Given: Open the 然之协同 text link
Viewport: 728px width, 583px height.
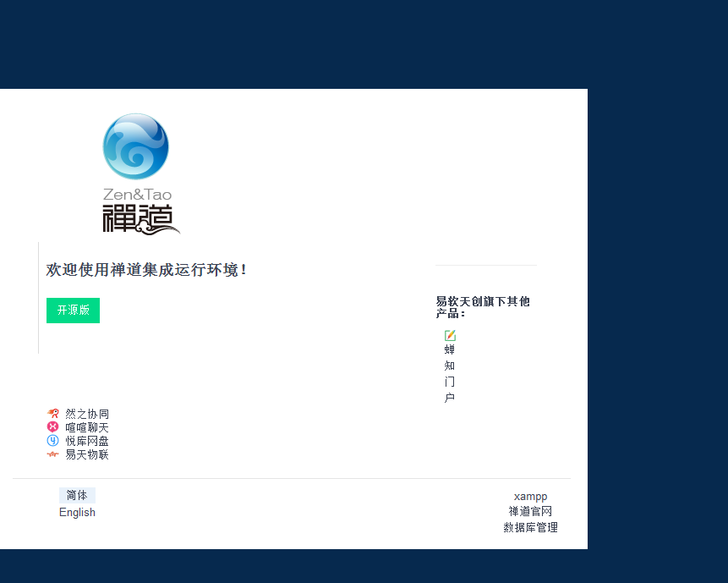Looking at the screenshot, I should click(87, 414).
